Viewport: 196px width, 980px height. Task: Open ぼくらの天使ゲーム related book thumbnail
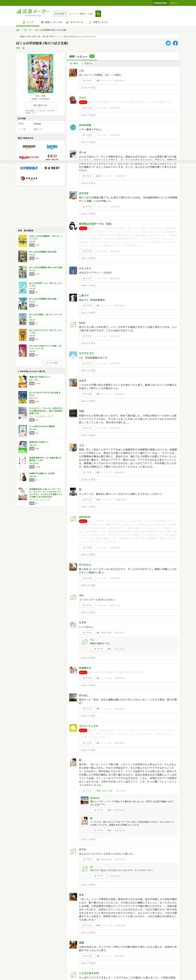pyautogui.click(x=23, y=288)
